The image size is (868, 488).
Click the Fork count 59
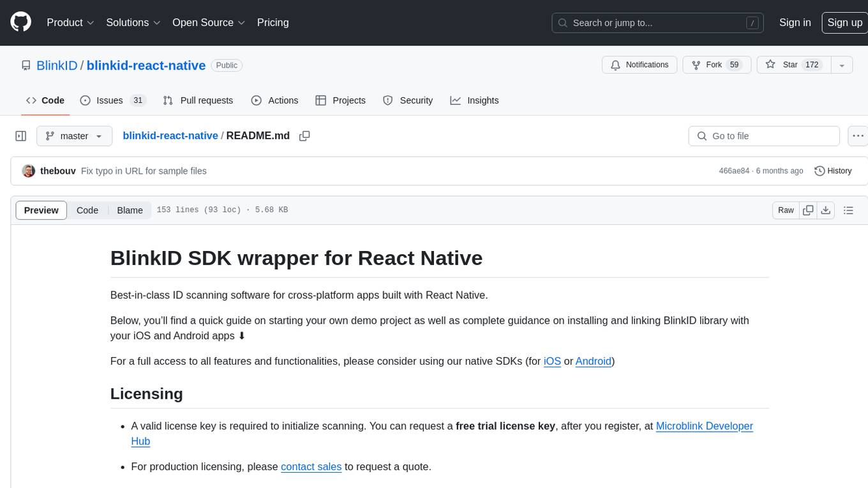point(734,65)
